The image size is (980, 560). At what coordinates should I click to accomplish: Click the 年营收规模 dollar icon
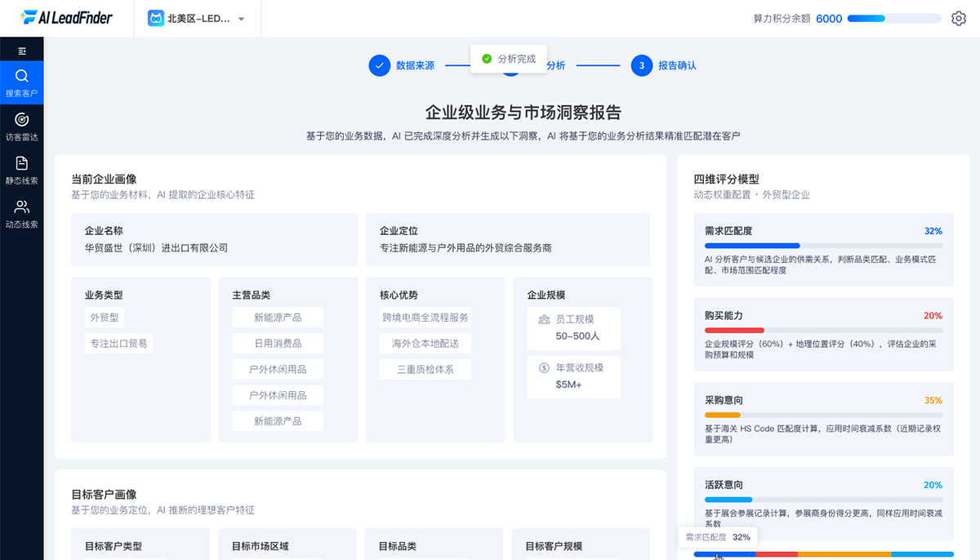point(544,368)
